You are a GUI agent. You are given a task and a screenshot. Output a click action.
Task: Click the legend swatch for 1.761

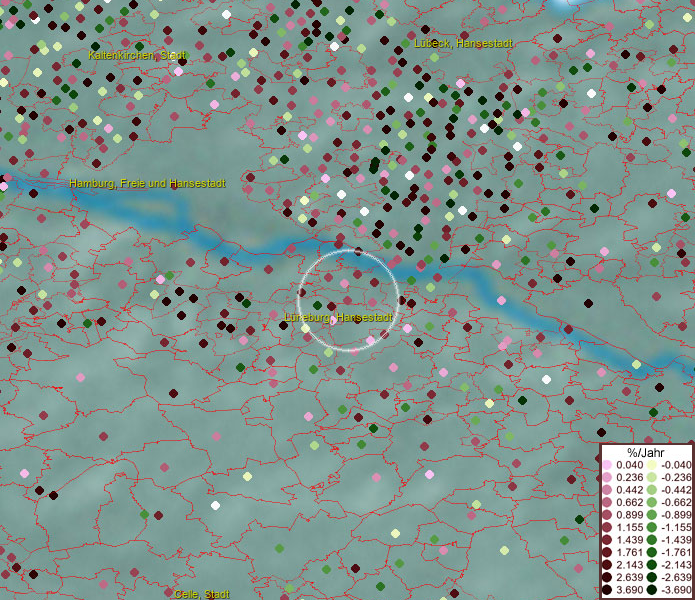click(x=607, y=553)
